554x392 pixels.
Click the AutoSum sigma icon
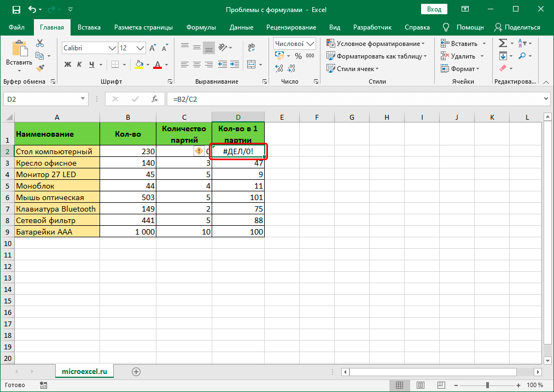click(x=503, y=43)
